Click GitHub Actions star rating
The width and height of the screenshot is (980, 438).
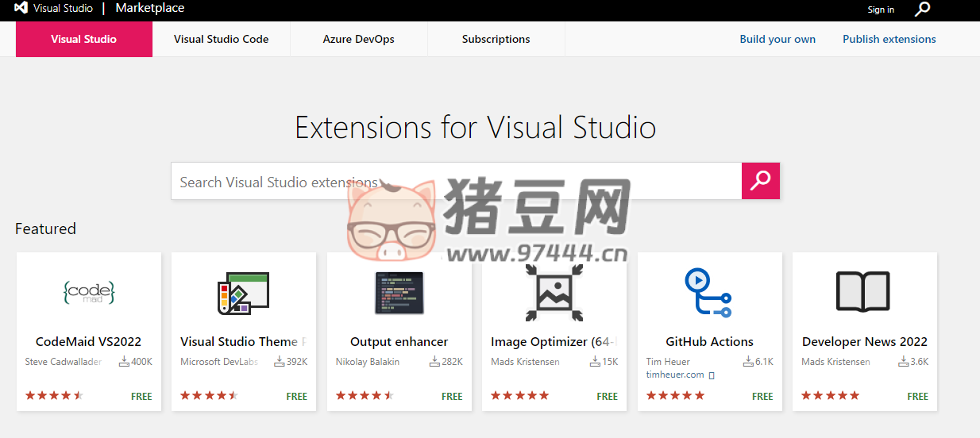coord(675,395)
